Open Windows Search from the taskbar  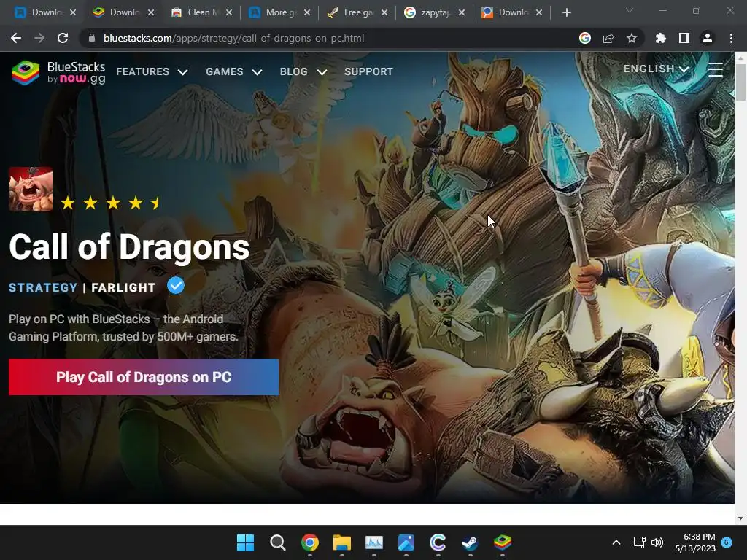tap(278, 542)
